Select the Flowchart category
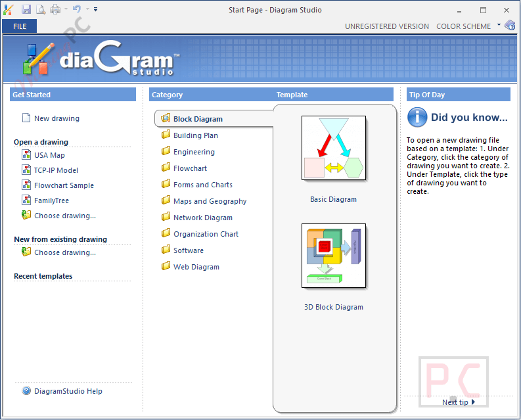This screenshot has height=420, width=521. (190, 168)
